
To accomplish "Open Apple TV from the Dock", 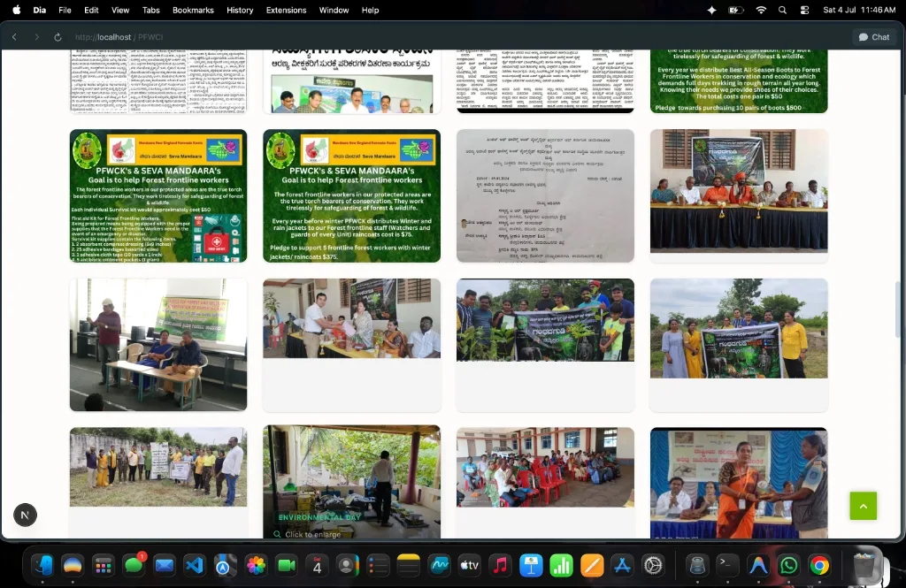I will (470, 566).
